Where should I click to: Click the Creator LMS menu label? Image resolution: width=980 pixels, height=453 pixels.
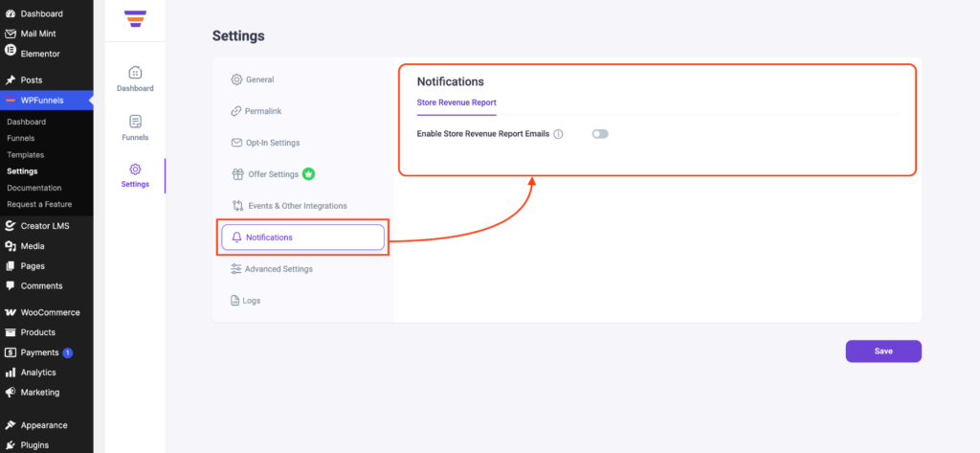[x=45, y=226]
